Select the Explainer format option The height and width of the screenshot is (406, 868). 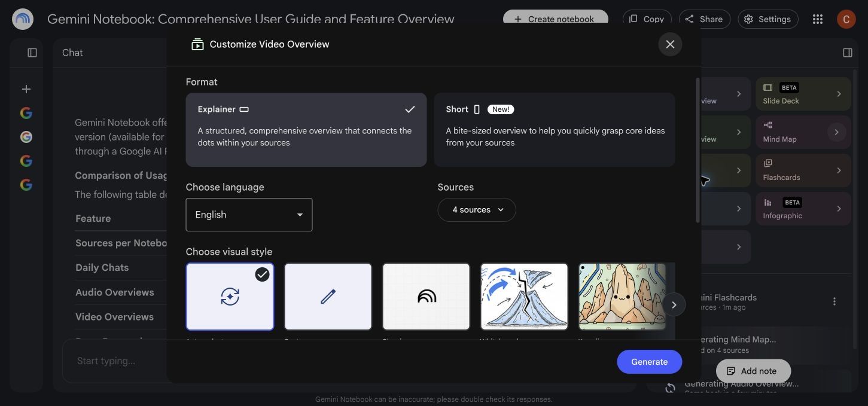pos(306,130)
